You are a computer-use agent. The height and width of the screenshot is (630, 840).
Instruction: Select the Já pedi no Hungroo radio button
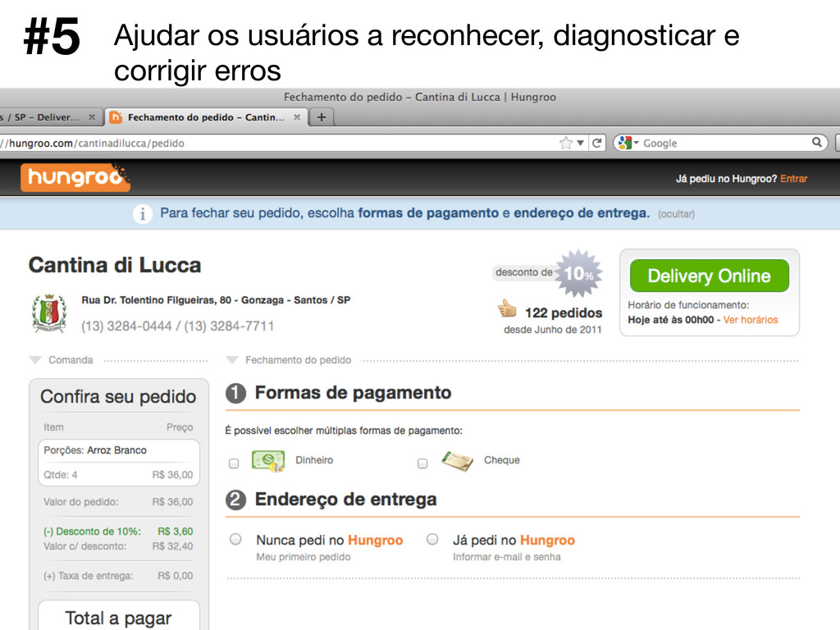point(432,540)
